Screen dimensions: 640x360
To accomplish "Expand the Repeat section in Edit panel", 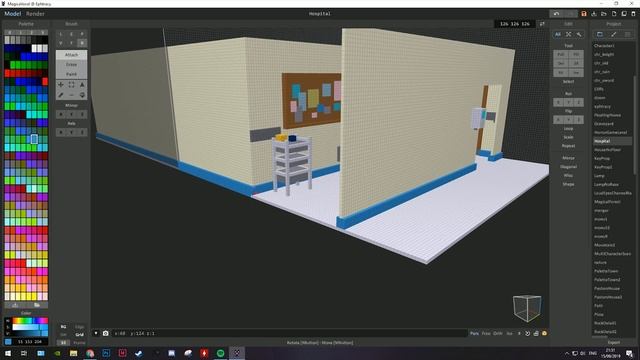I will (568, 146).
